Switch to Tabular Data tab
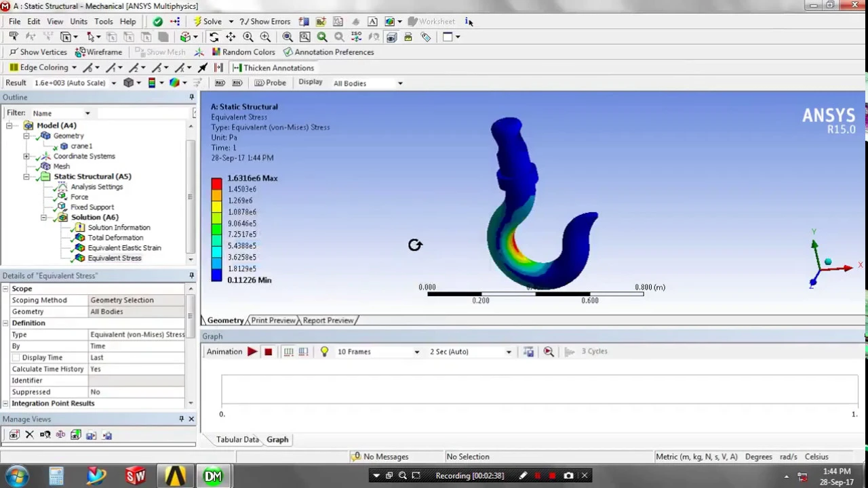Screen dimensions: 868x488 click(237, 440)
